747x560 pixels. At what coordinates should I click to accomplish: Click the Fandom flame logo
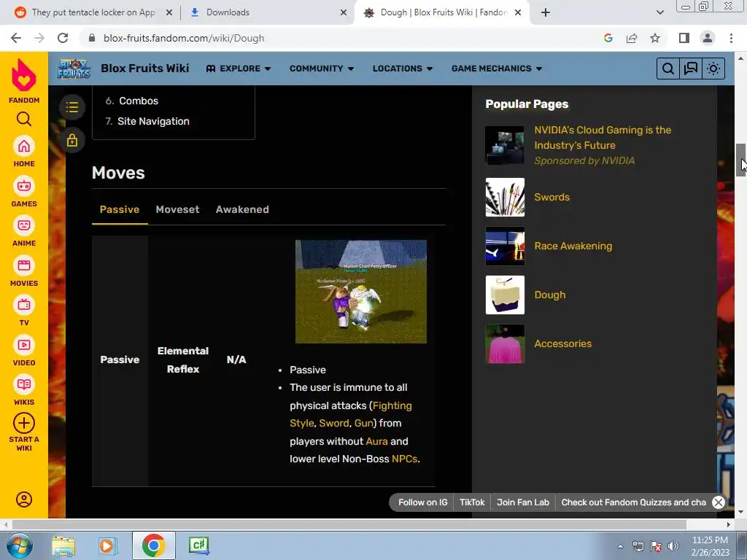[x=24, y=75]
